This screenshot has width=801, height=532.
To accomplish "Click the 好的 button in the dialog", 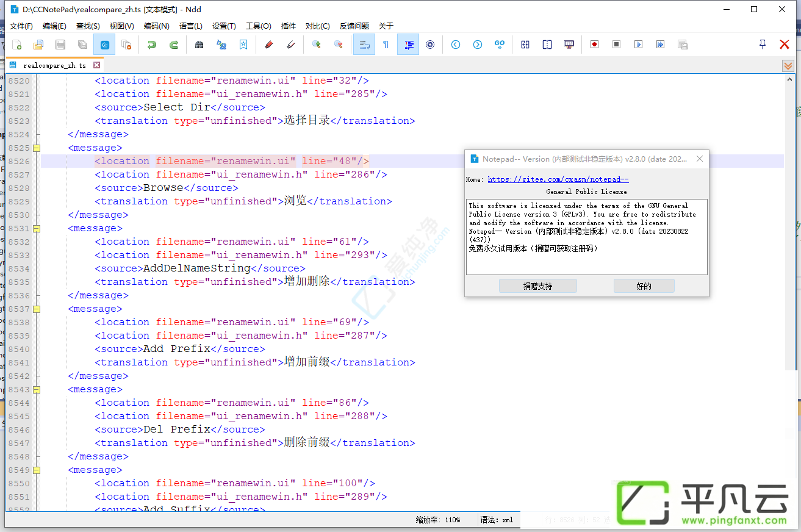I will pyautogui.click(x=644, y=286).
